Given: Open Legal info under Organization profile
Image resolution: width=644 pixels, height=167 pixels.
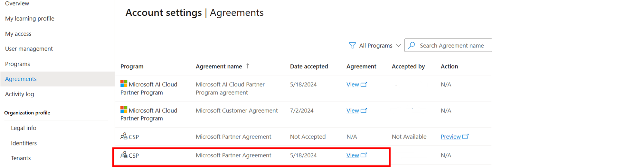Looking at the screenshot, I should 24,128.
